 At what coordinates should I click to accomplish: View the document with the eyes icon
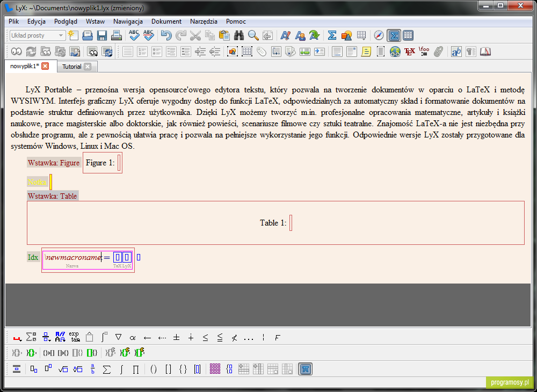pyautogui.click(x=17, y=52)
